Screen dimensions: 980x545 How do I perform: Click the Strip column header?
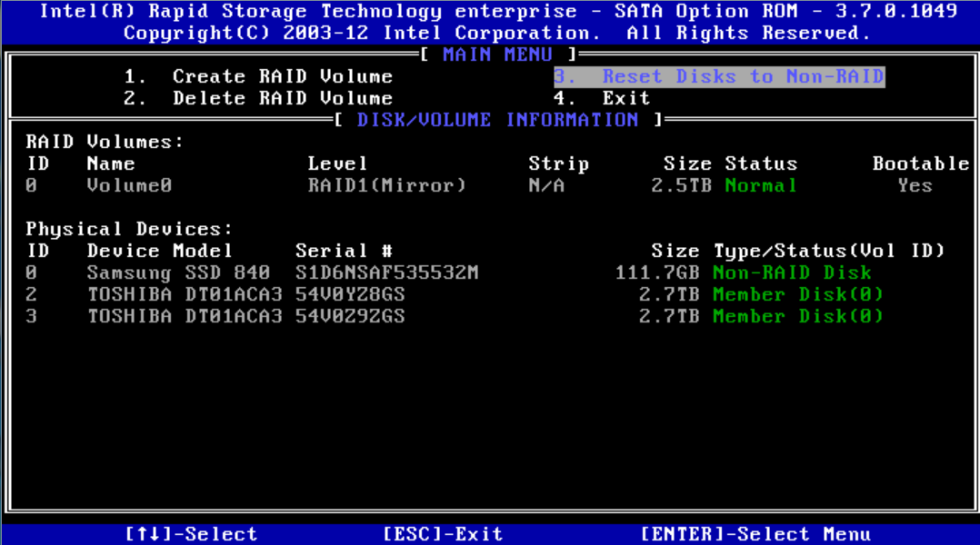click(559, 163)
